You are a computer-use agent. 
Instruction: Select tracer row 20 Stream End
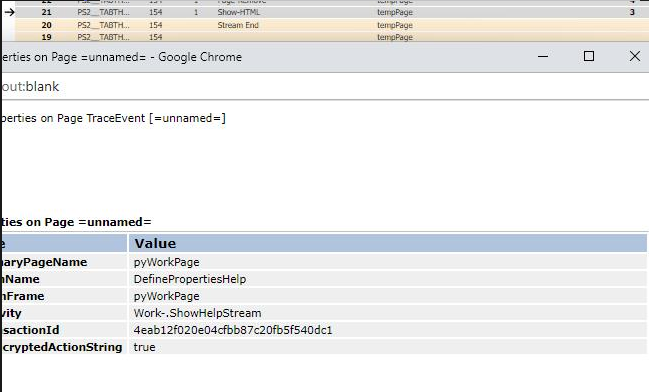click(331, 25)
